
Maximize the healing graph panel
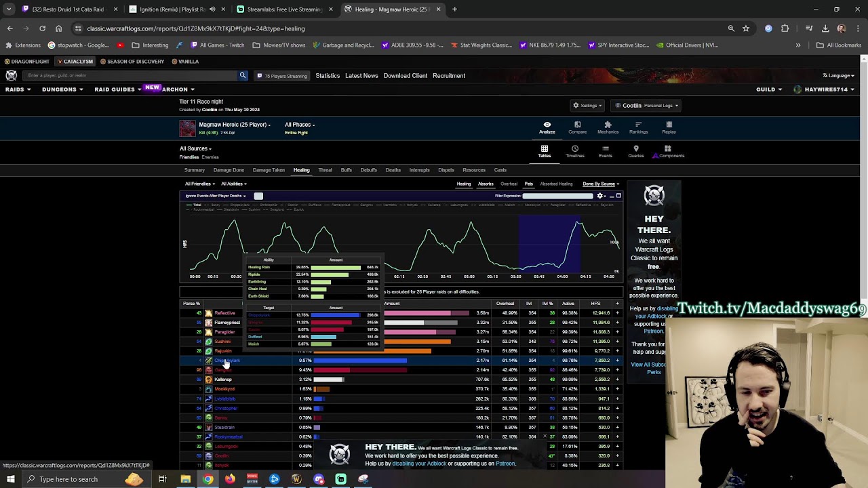click(618, 196)
